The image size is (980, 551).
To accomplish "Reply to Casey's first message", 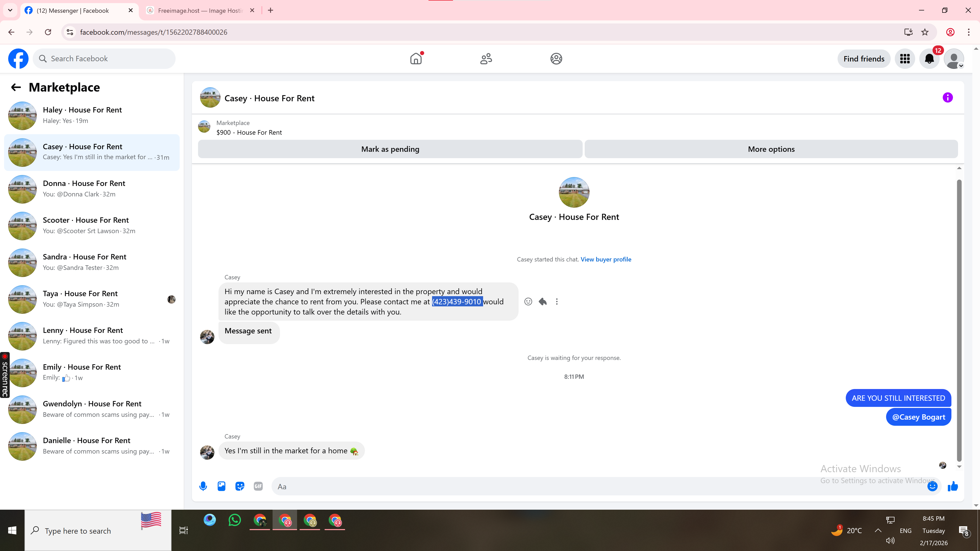I will [543, 302].
